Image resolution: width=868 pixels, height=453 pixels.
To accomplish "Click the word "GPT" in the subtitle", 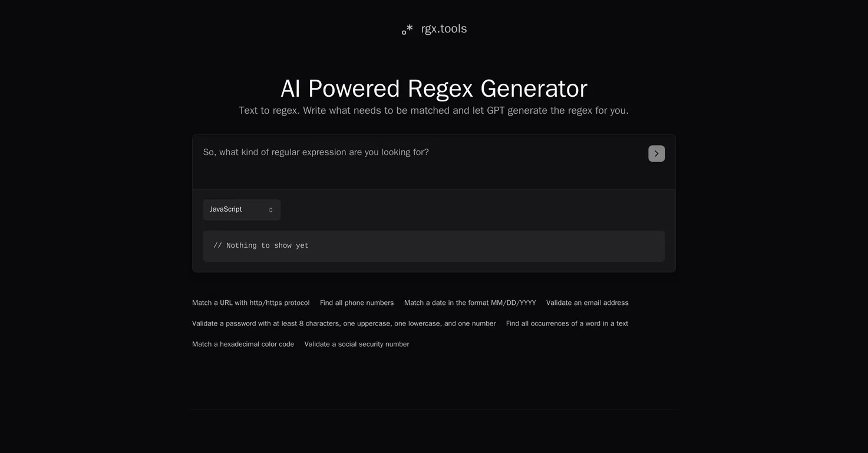I will point(496,111).
